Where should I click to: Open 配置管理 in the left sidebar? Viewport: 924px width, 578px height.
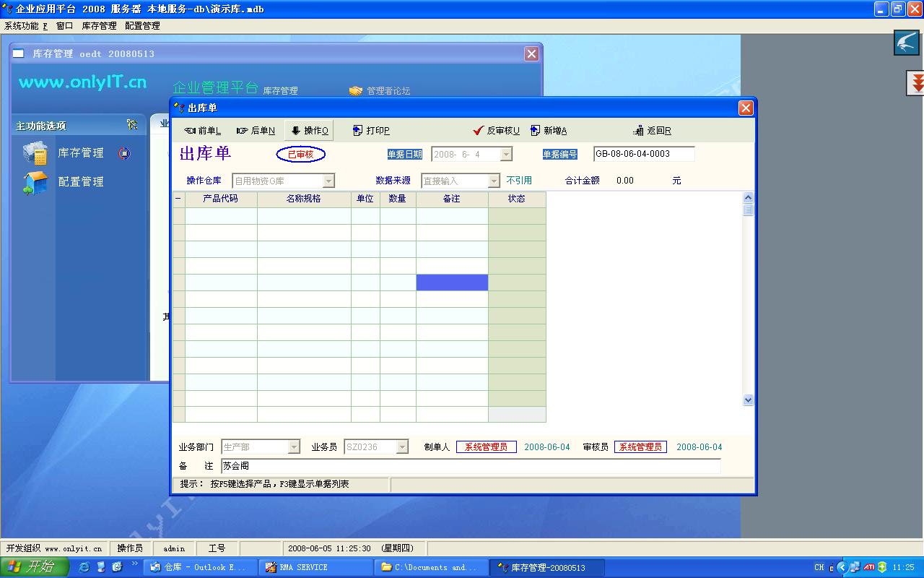click(x=80, y=182)
